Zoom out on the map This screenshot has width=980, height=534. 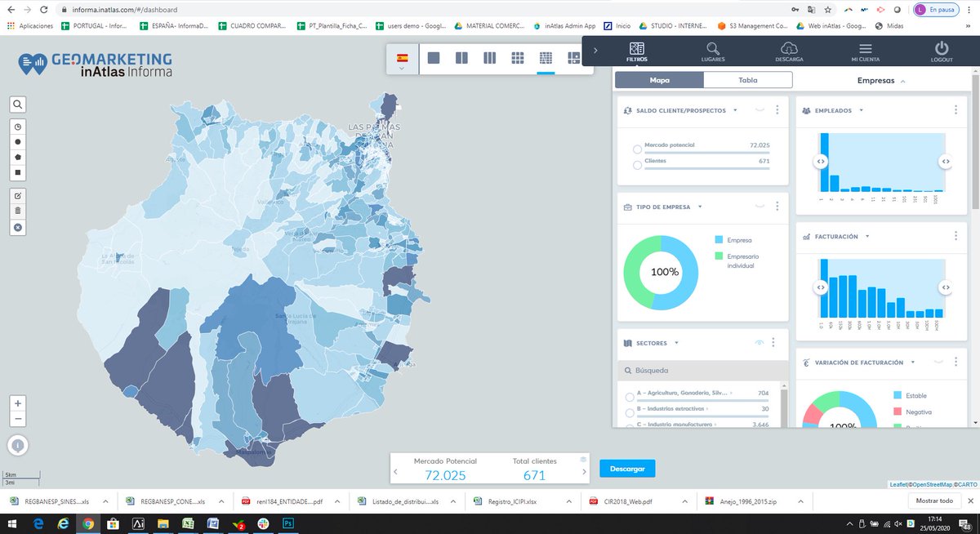coord(18,419)
